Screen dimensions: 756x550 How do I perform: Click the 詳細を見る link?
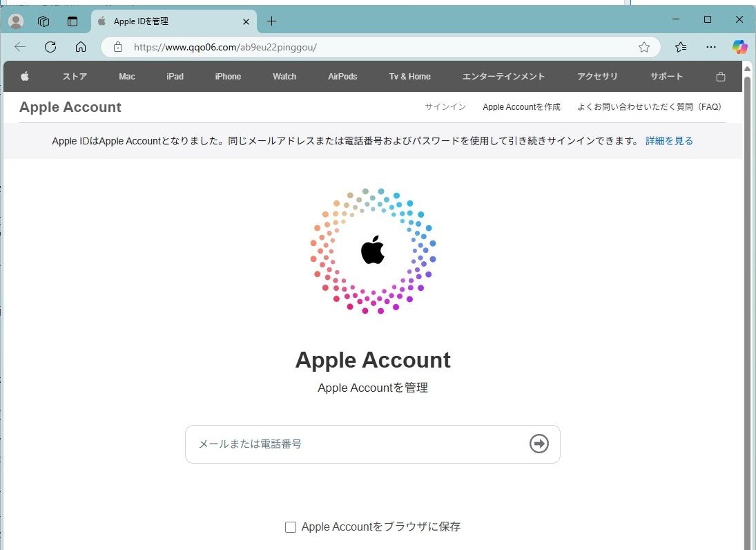pyautogui.click(x=669, y=141)
